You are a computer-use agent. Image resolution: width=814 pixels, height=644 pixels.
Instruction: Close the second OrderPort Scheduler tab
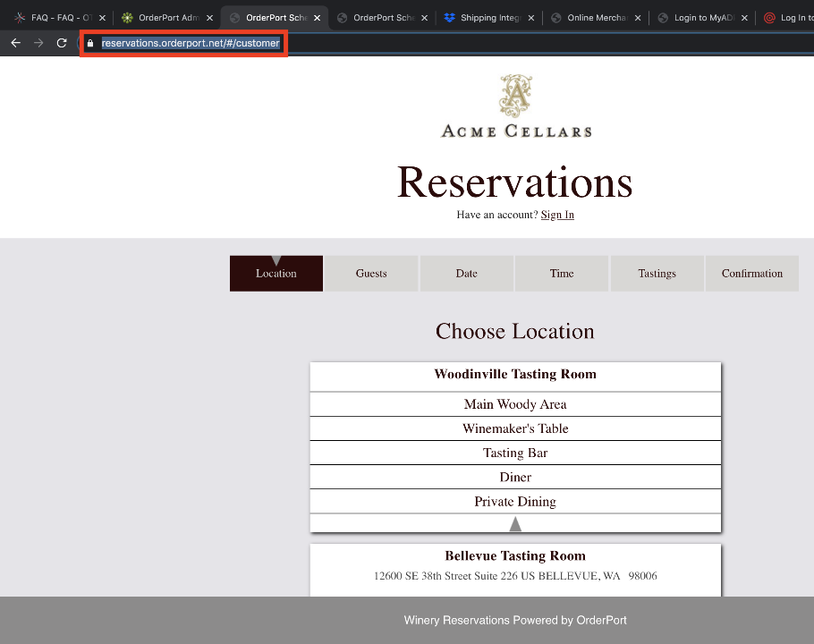click(x=425, y=18)
